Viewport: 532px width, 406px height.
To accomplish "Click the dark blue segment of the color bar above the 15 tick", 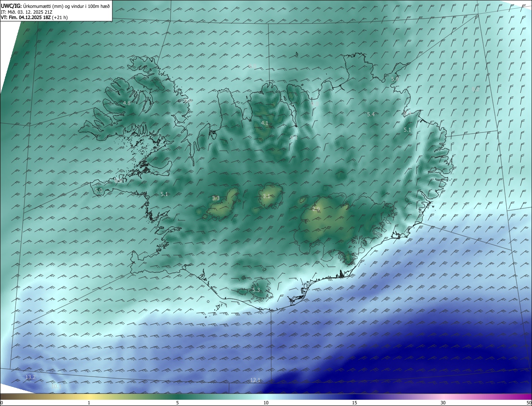I will 355,396.
